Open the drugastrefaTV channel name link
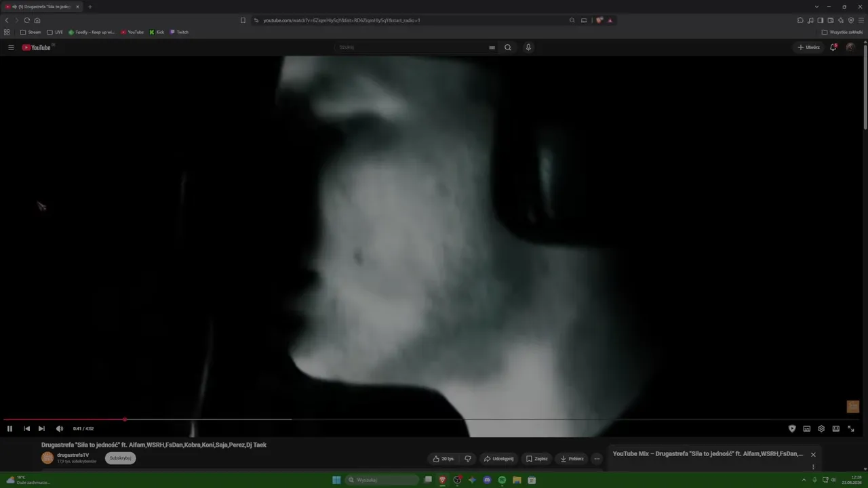This screenshot has height=488, width=868. tap(73, 455)
